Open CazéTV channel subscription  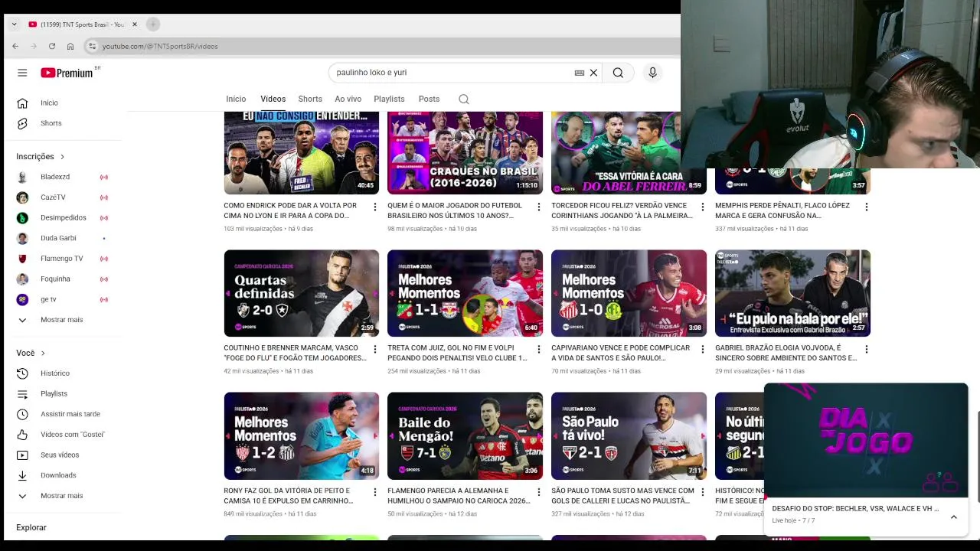[53, 197]
